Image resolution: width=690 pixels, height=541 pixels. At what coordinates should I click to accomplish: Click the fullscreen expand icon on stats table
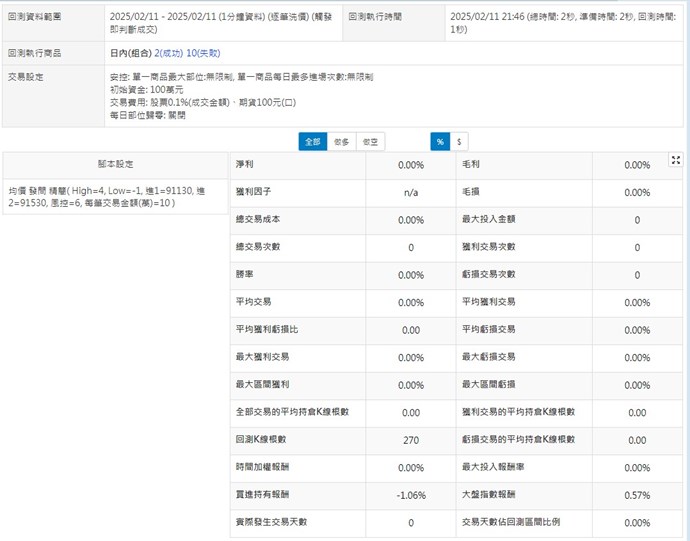[676, 160]
